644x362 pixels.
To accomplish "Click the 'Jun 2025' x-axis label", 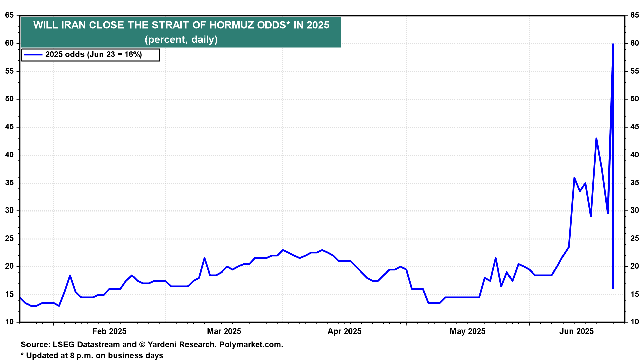I will click(x=577, y=331).
